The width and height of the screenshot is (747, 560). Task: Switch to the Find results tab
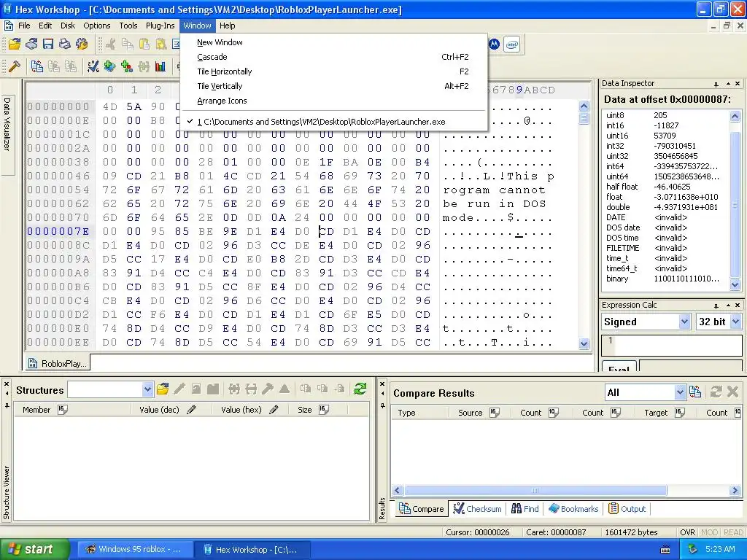(525, 508)
